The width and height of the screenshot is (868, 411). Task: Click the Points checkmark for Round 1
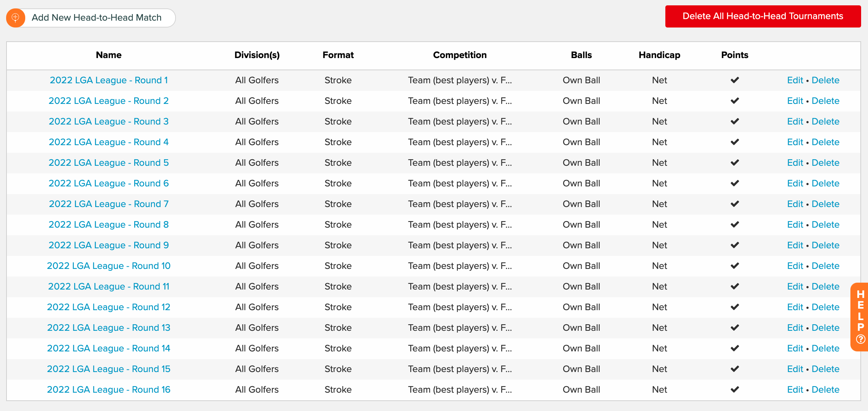point(735,80)
